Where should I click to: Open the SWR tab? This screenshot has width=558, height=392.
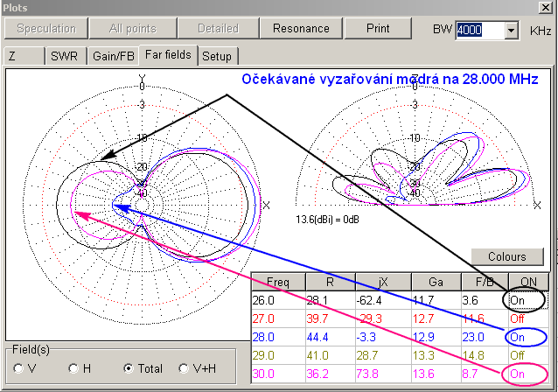click(64, 56)
